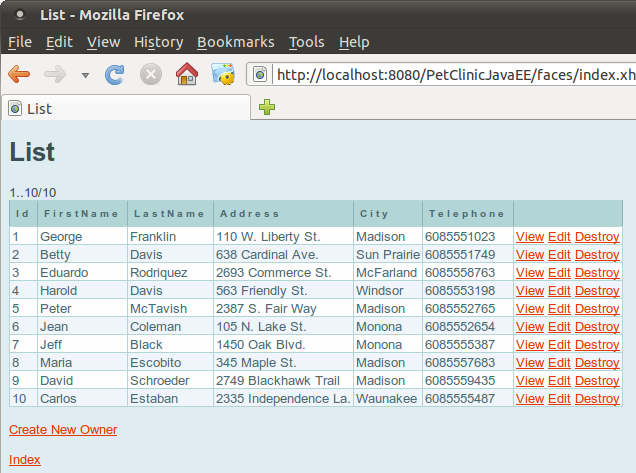Click the window button left of the title
Screen dimensions: 636x473
tap(19, 15)
